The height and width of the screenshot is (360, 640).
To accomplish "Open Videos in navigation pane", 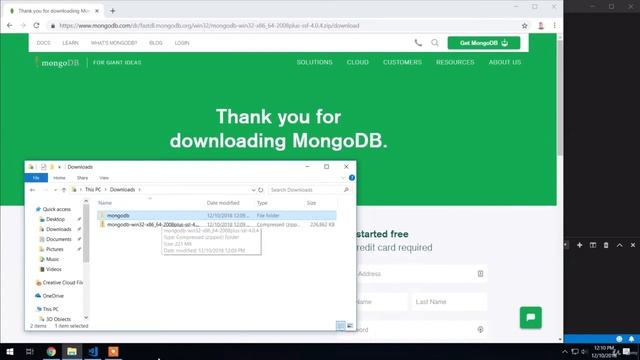I will 53,269.
